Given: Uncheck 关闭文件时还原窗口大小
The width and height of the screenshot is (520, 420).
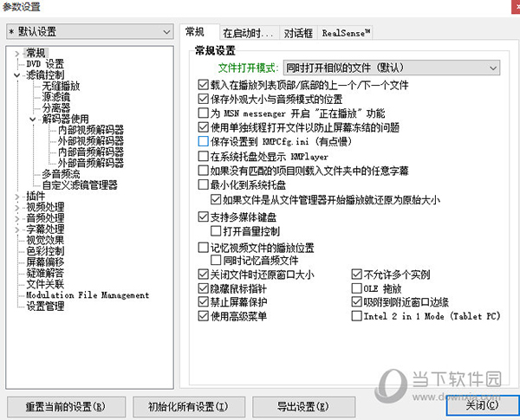Looking at the screenshot, I should [203, 275].
